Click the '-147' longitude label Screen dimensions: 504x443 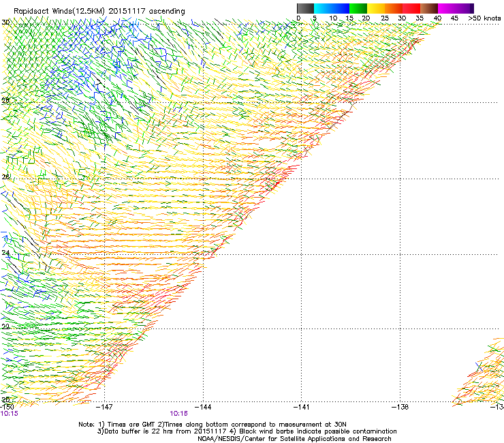coord(105,408)
